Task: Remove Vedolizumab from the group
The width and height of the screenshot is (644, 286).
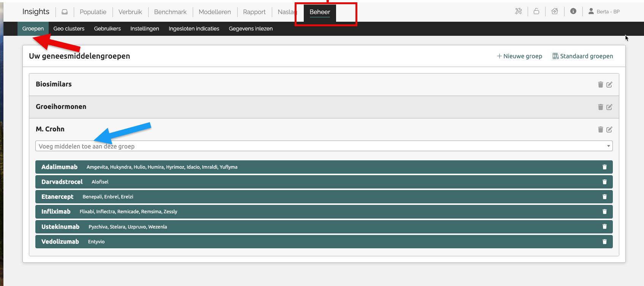Action: 604,241
